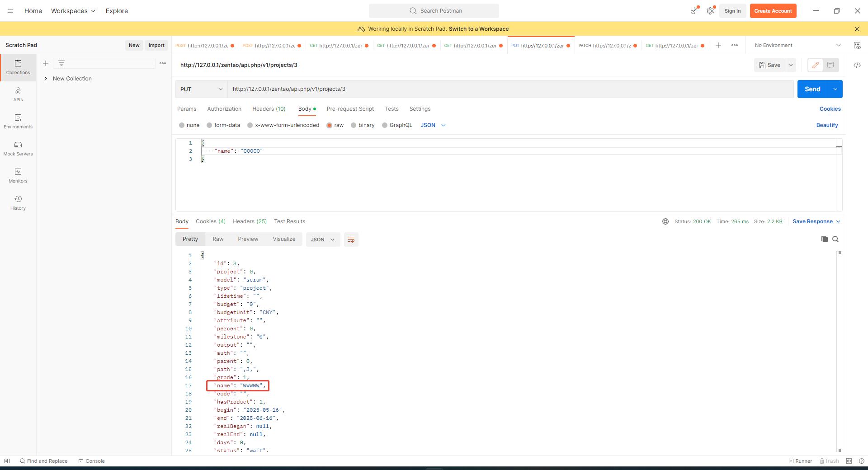
Task: Switch to the Headers (10) tab
Action: 269,109
